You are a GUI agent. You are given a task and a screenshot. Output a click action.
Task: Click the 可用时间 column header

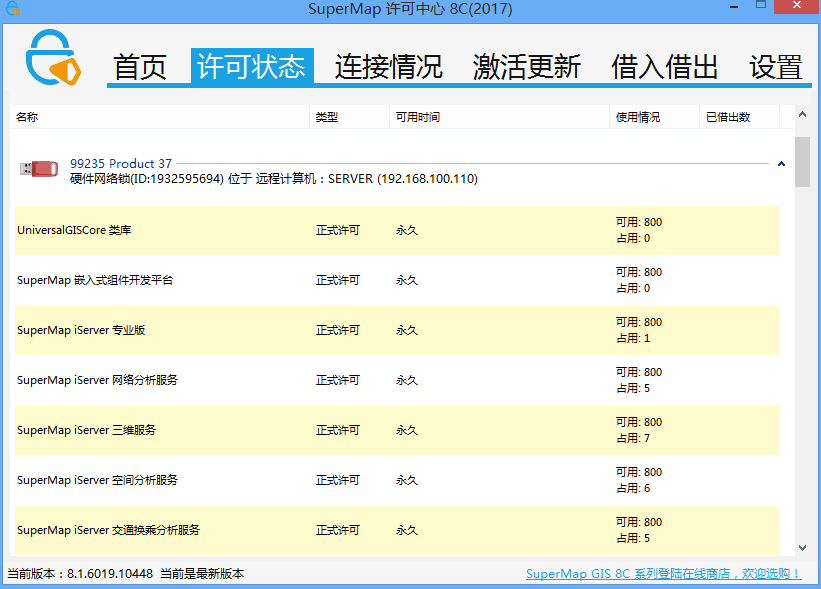499,117
